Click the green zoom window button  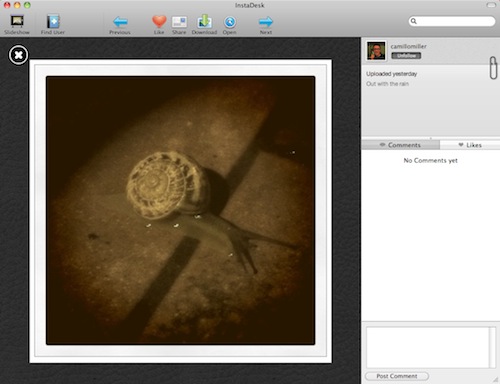27,5
